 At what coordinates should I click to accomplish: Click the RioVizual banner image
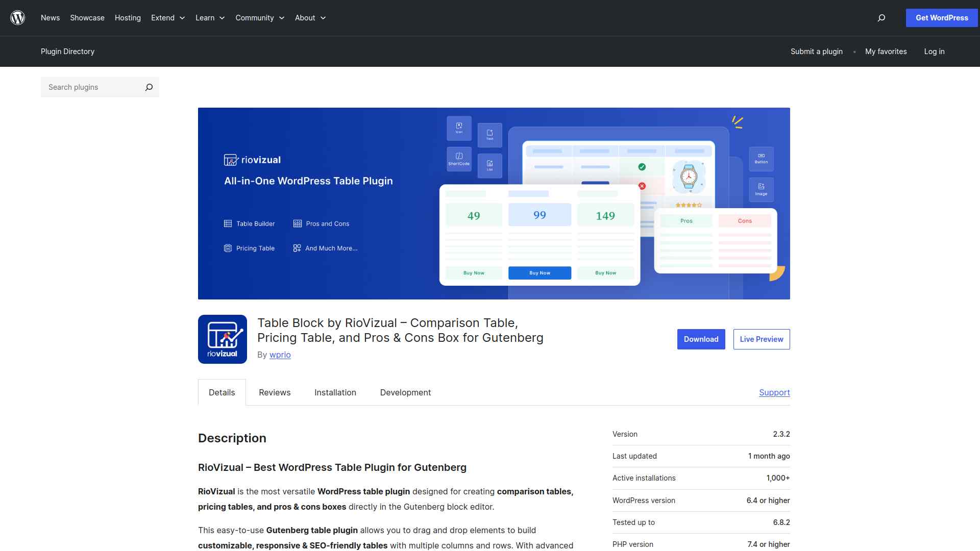[x=494, y=204]
